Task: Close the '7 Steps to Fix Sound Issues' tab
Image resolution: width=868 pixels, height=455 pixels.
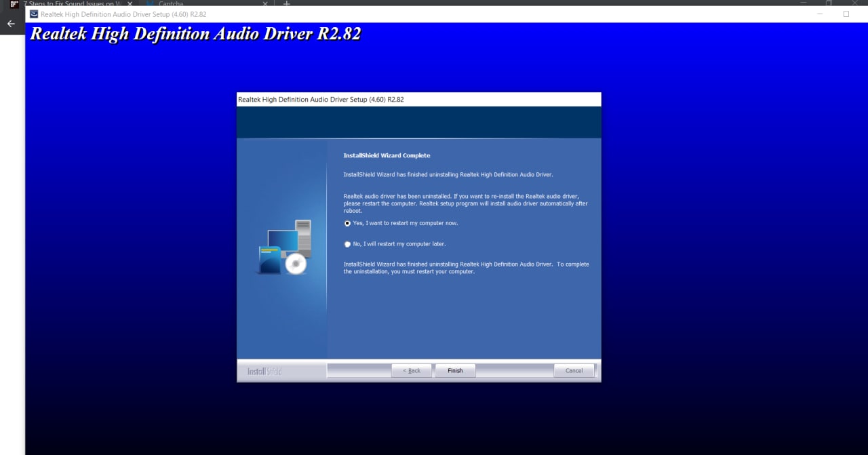Action: pyautogui.click(x=129, y=3)
